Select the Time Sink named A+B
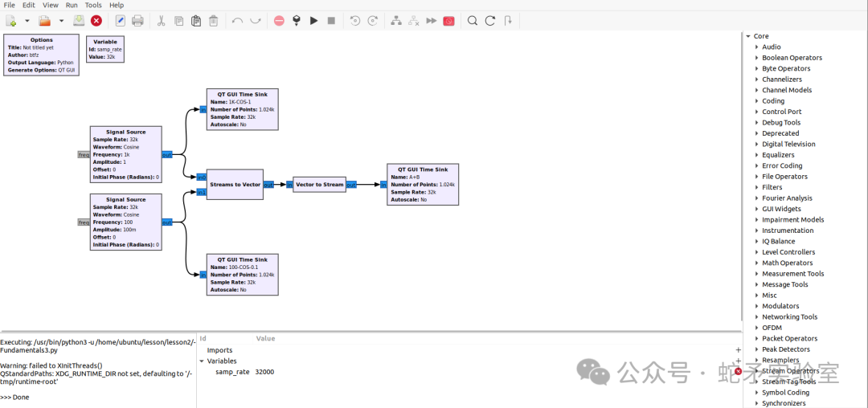Image resolution: width=868 pixels, height=408 pixels. tap(423, 185)
